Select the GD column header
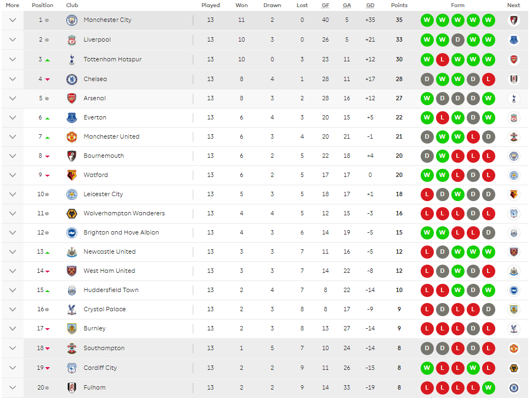This screenshot has width=532, height=400. (370, 5)
